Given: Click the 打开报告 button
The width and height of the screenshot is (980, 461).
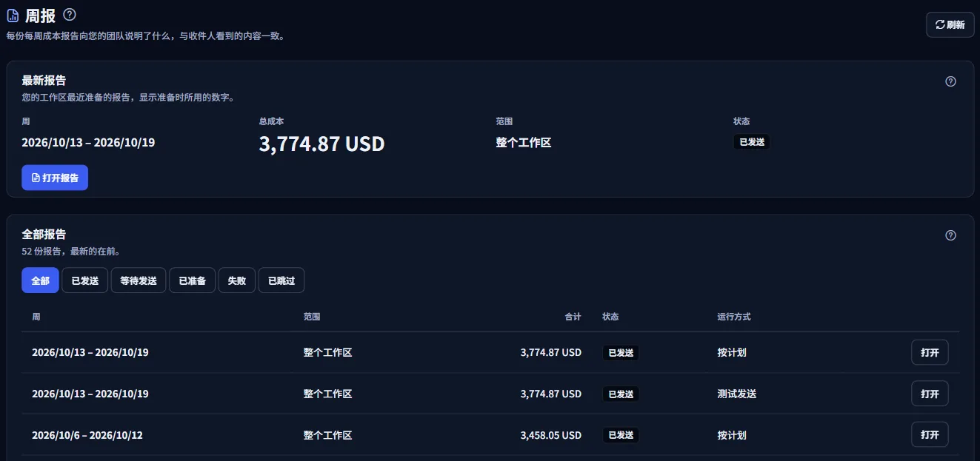Looking at the screenshot, I should pos(55,178).
